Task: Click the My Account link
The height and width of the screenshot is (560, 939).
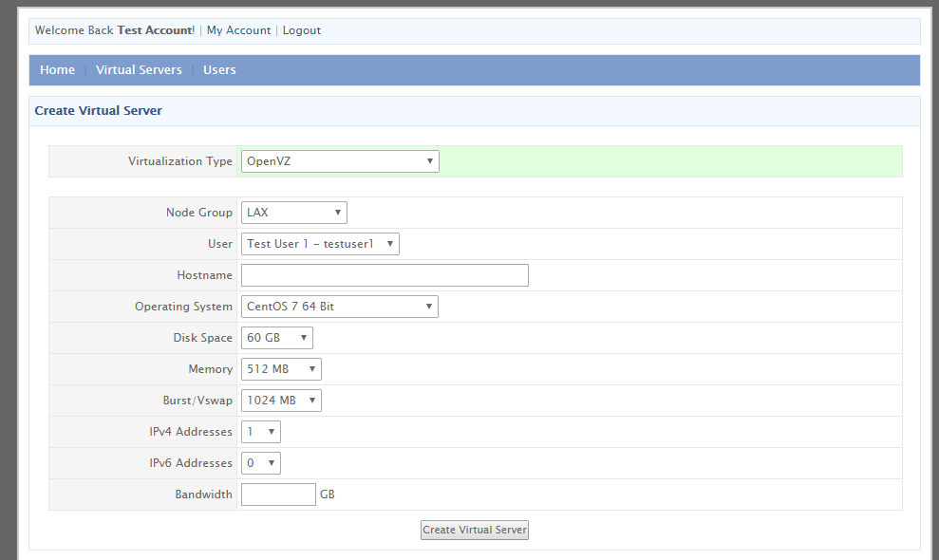Action: (x=238, y=30)
